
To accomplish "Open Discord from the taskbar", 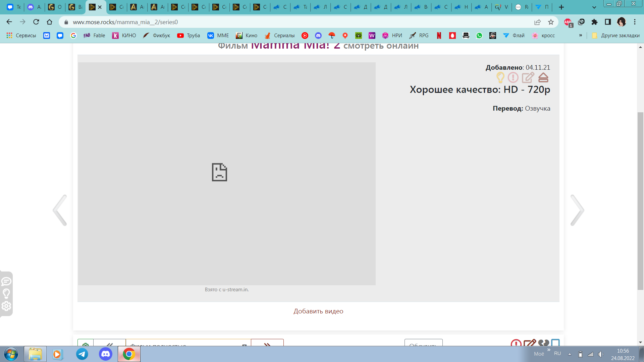I will tap(105, 354).
